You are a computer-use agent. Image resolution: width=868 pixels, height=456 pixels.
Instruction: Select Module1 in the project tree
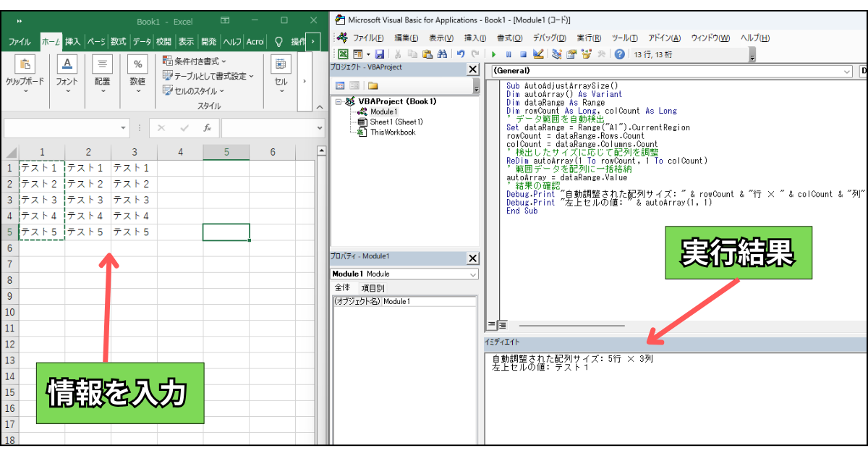tap(383, 112)
